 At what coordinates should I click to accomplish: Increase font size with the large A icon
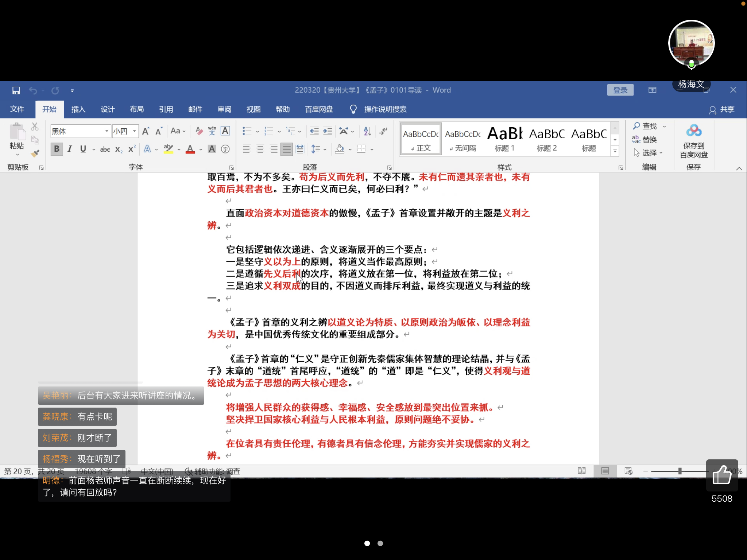pyautogui.click(x=146, y=131)
